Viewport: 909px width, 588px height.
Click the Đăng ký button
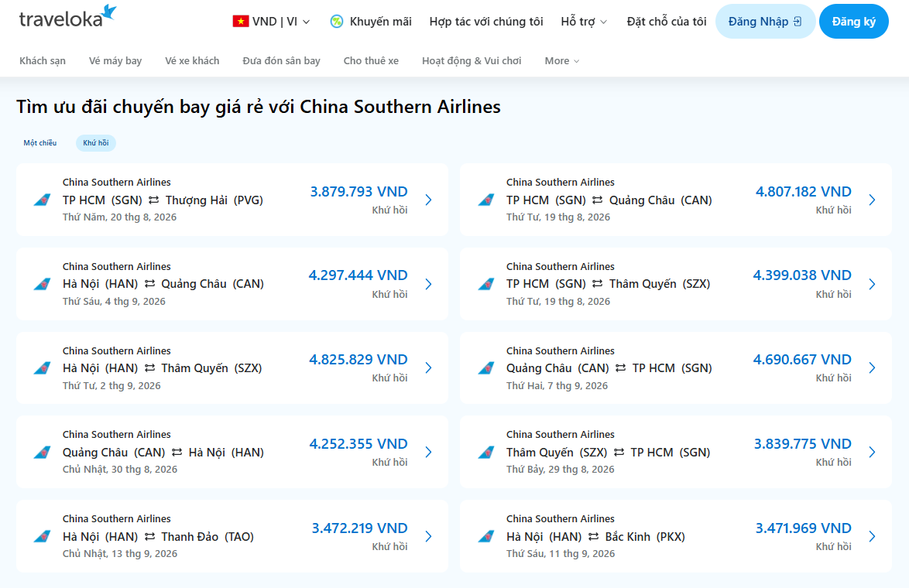(853, 22)
